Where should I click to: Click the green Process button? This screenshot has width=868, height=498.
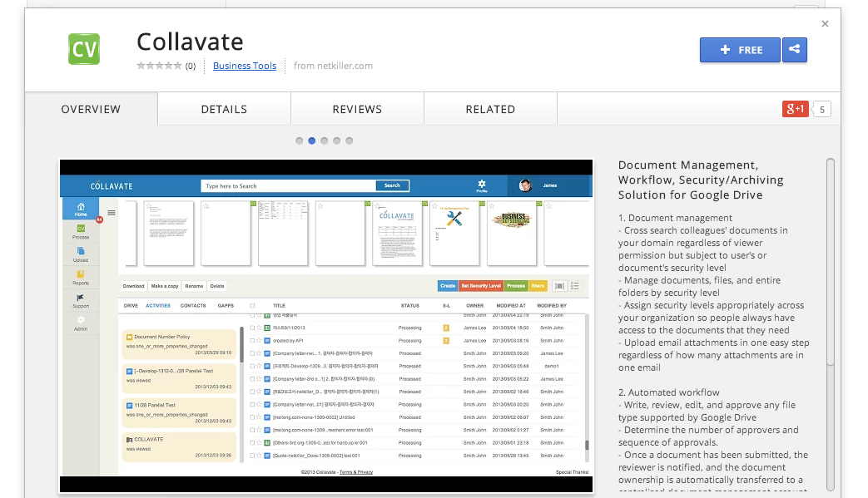click(516, 286)
